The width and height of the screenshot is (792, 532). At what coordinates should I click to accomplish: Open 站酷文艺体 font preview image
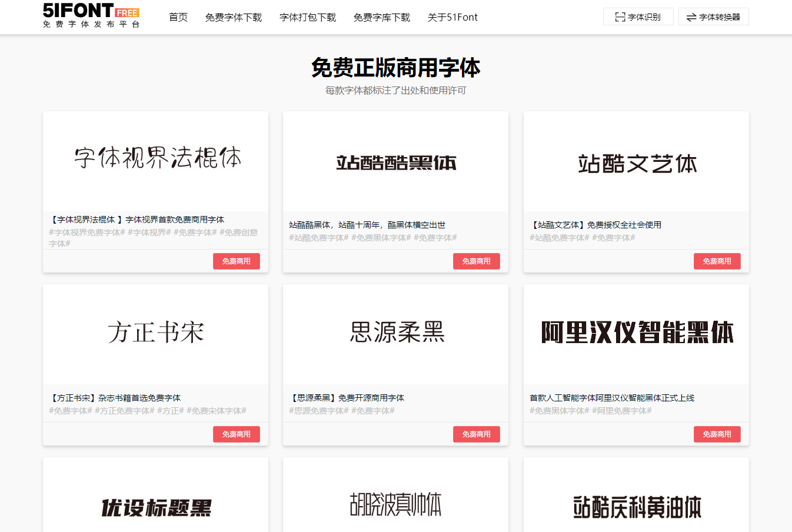click(636, 161)
